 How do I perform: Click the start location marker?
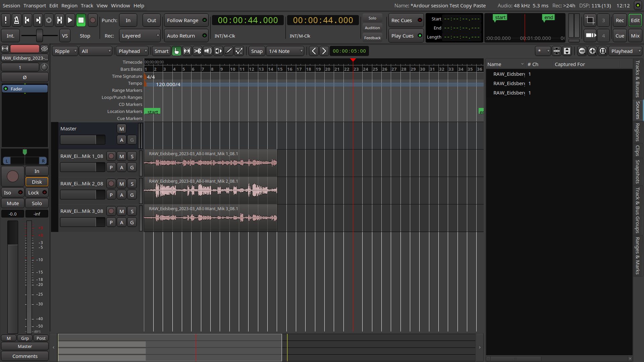click(x=153, y=112)
